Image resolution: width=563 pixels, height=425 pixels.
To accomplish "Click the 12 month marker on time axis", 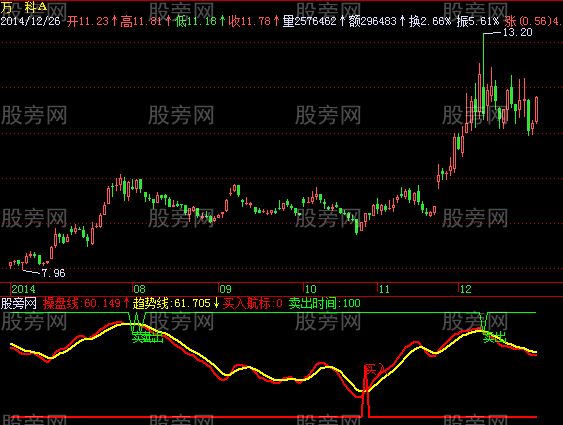I will 466,289.
